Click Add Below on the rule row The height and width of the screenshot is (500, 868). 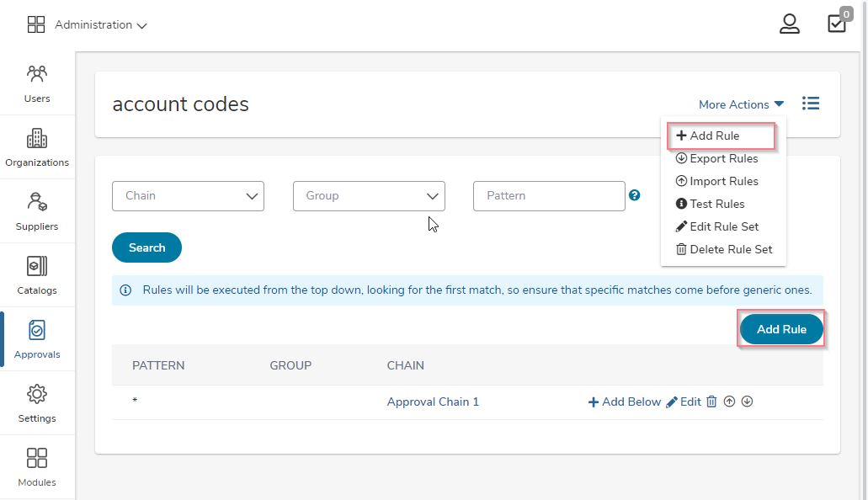[x=625, y=402]
